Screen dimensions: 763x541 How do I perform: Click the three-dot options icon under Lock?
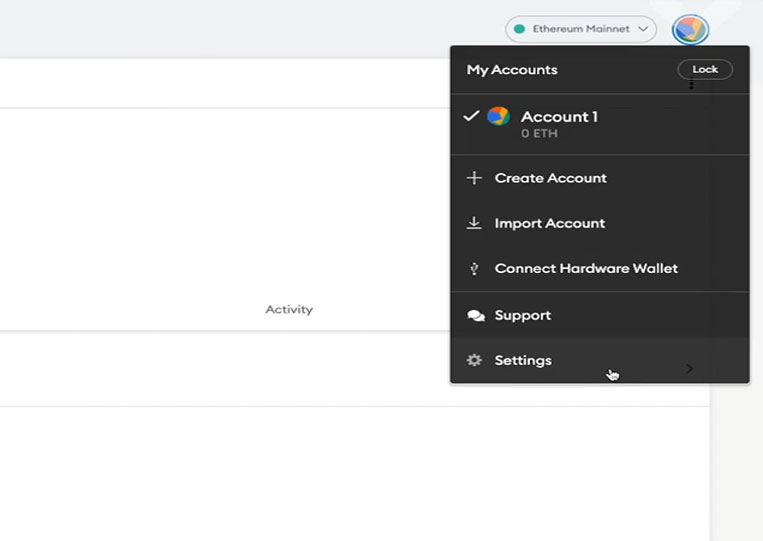coord(691,85)
